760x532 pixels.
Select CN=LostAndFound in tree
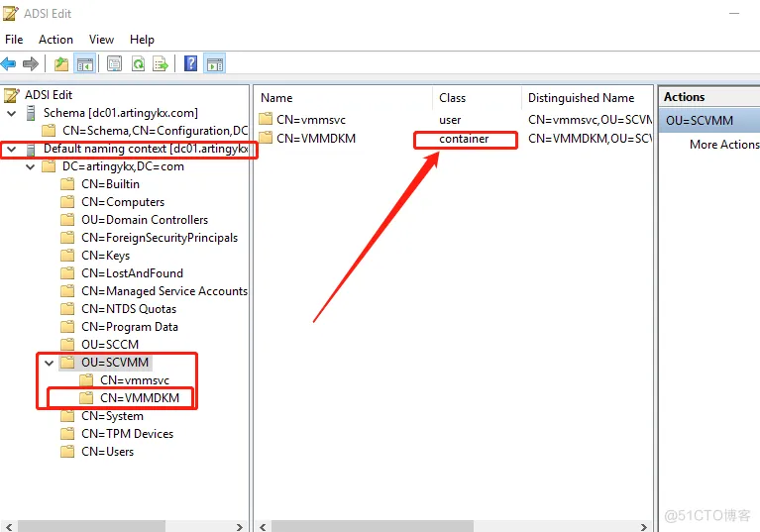click(133, 273)
